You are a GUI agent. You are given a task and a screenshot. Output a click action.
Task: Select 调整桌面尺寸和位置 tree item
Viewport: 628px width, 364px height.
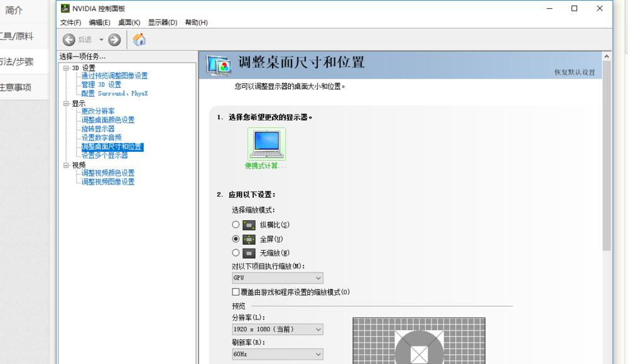coord(112,147)
